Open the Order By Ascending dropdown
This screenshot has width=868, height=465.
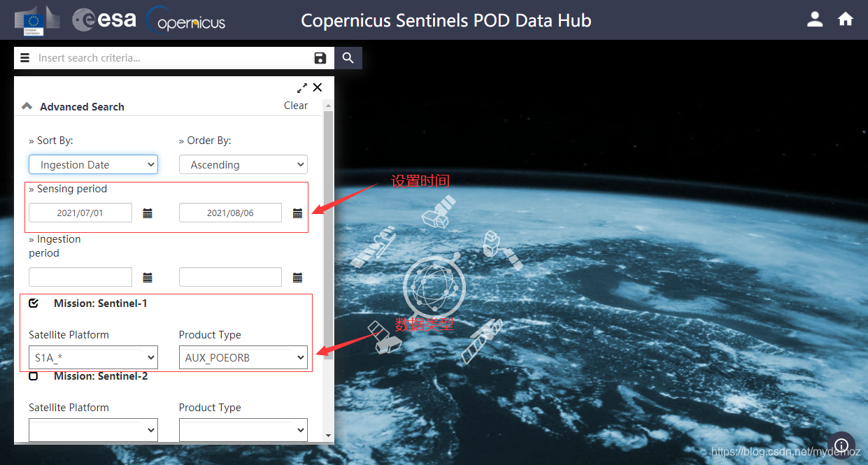coord(243,164)
